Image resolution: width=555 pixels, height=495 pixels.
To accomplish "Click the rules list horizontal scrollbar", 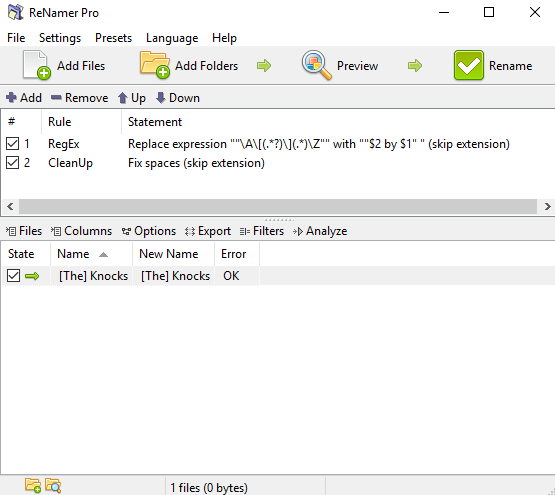I will (278, 206).
